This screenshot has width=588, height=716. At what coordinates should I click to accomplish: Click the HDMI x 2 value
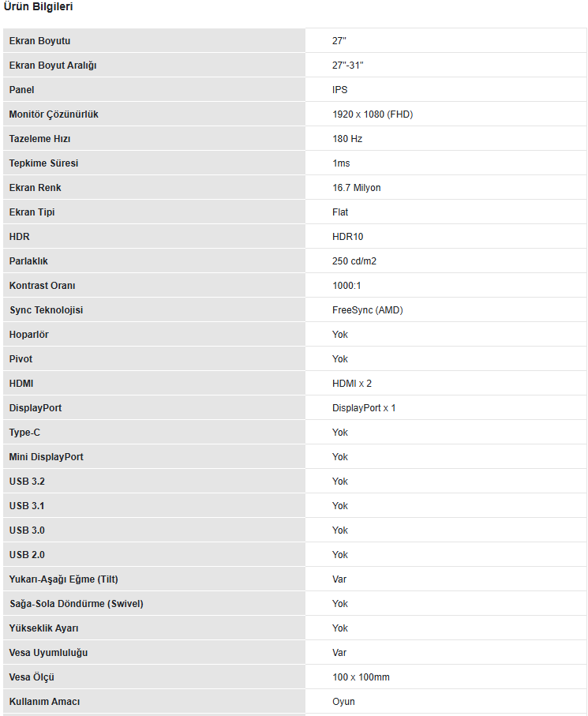click(x=352, y=384)
